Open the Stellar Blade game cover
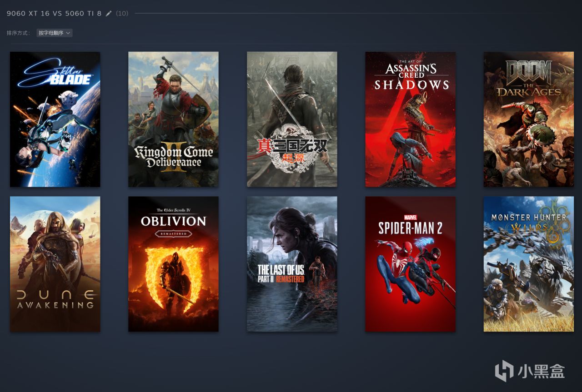582x392 pixels. [55, 119]
